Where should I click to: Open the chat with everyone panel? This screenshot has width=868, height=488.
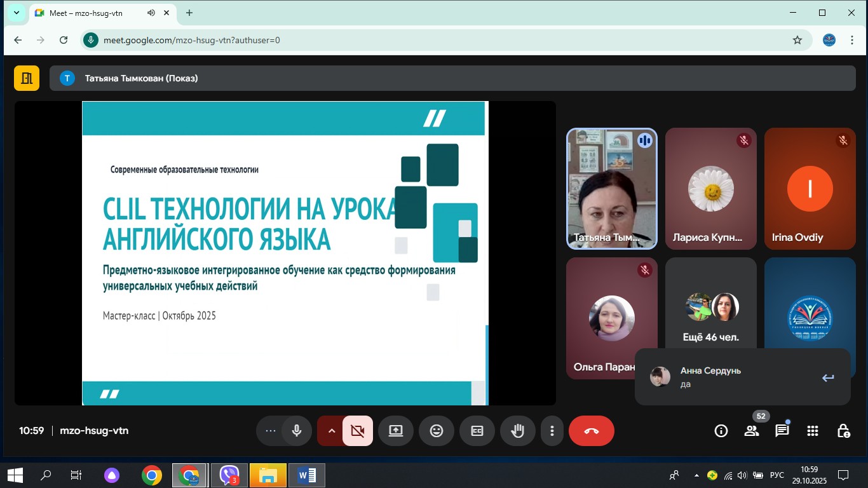(782, 431)
